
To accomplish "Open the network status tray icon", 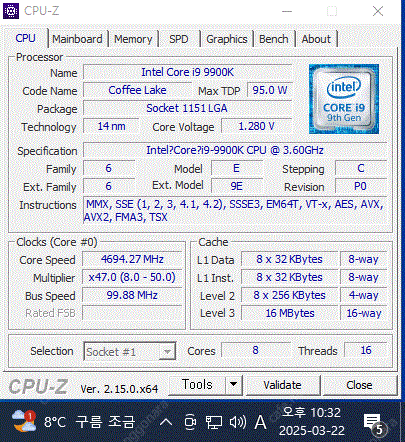I will pos(213,422).
